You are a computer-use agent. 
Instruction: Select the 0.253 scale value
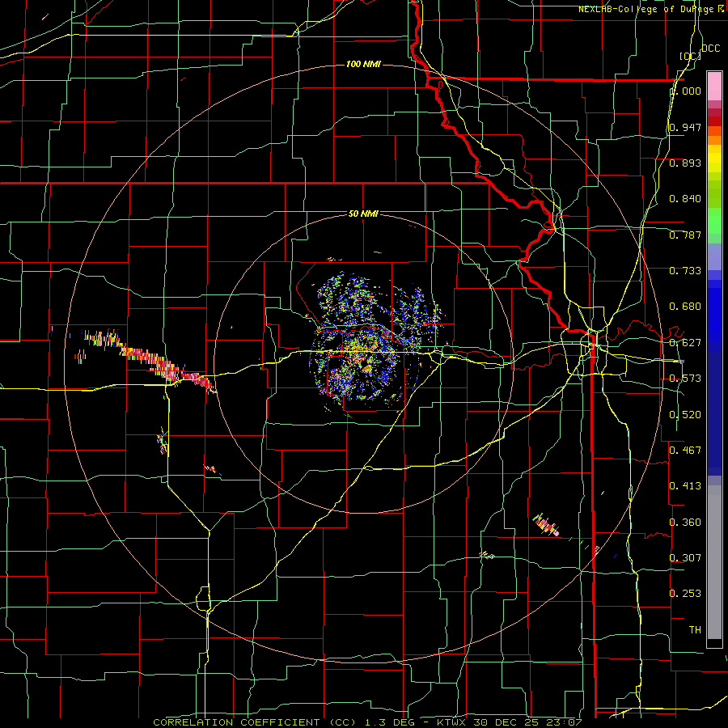[x=685, y=594]
